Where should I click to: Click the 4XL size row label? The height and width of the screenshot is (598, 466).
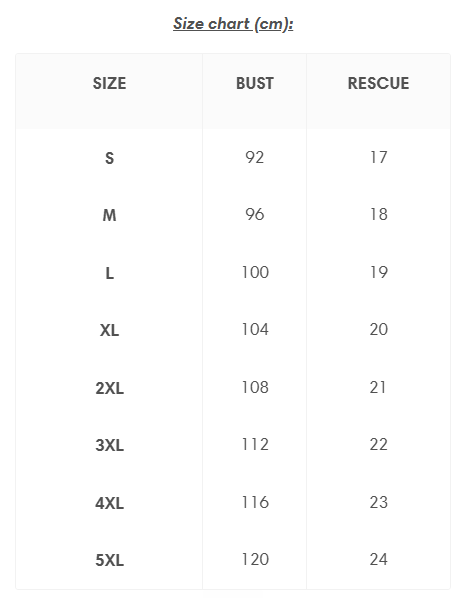tap(109, 503)
